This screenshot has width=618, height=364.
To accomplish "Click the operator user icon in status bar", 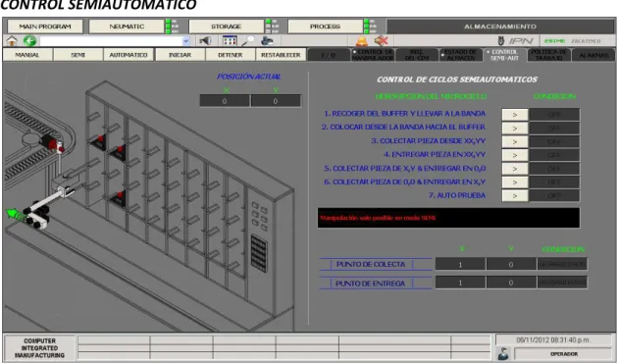I will tap(503, 353).
